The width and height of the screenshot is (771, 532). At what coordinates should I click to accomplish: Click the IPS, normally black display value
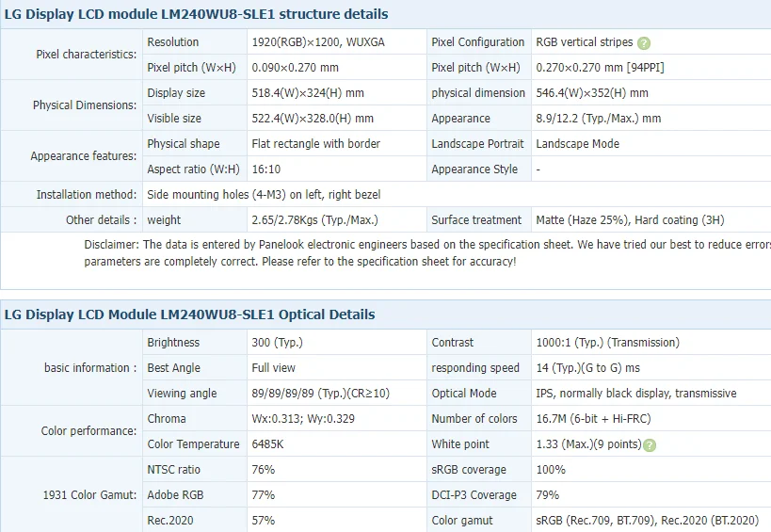pyautogui.click(x=636, y=394)
